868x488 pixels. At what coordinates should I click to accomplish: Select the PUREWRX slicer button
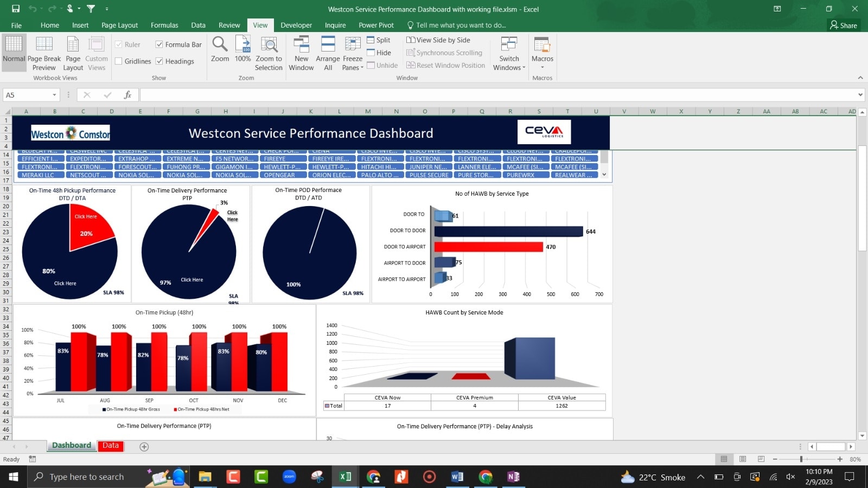[525, 175]
